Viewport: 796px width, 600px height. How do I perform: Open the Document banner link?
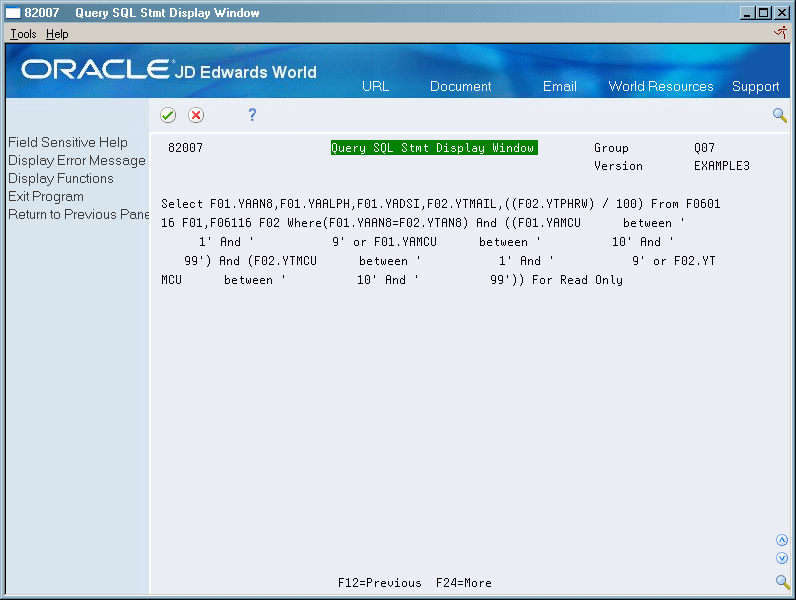click(460, 86)
